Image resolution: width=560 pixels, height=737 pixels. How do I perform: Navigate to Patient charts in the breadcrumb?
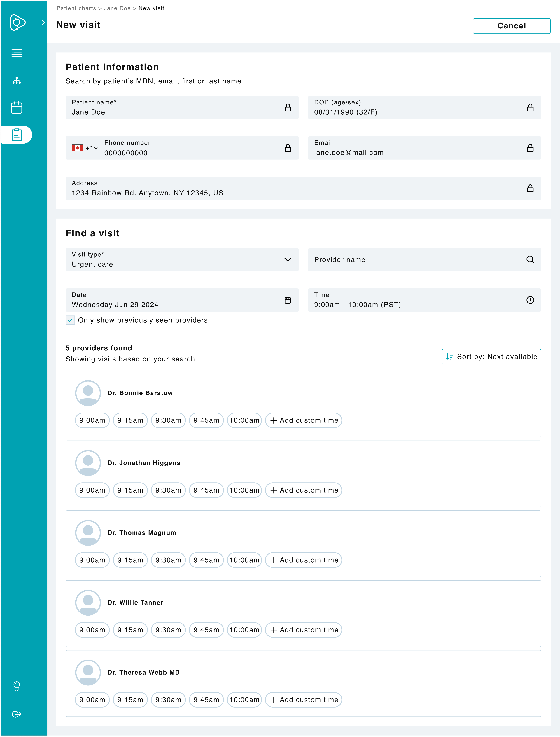76,8
